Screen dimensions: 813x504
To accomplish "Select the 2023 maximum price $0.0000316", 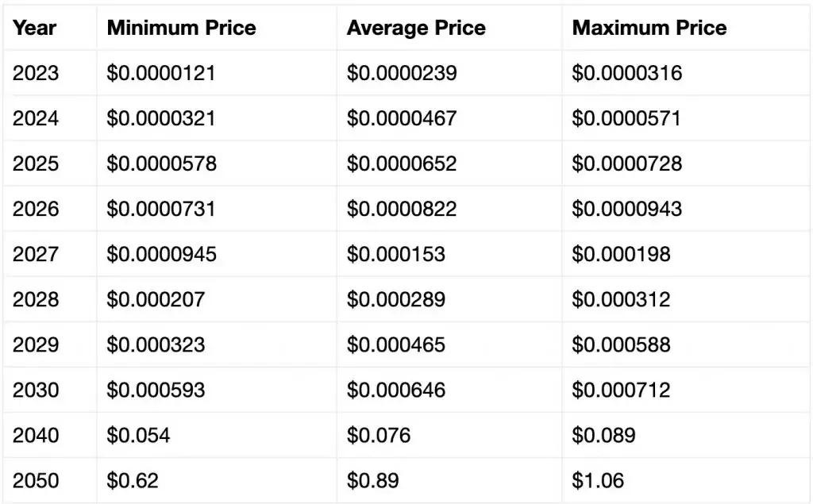I will click(x=627, y=73).
